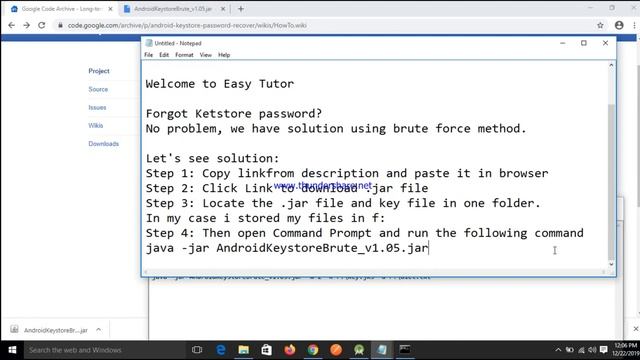Open Source link in browser sidebar
The image size is (640, 360).
coord(98,89)
